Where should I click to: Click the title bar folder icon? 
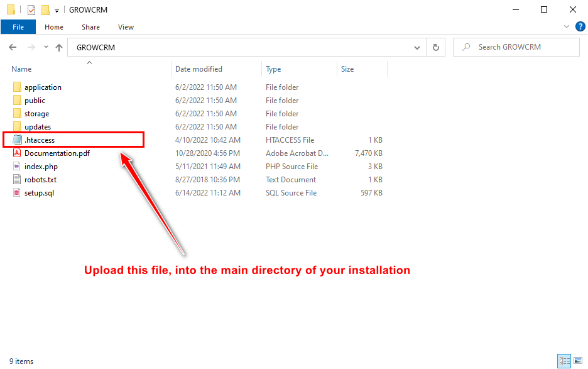pos(11,9)
